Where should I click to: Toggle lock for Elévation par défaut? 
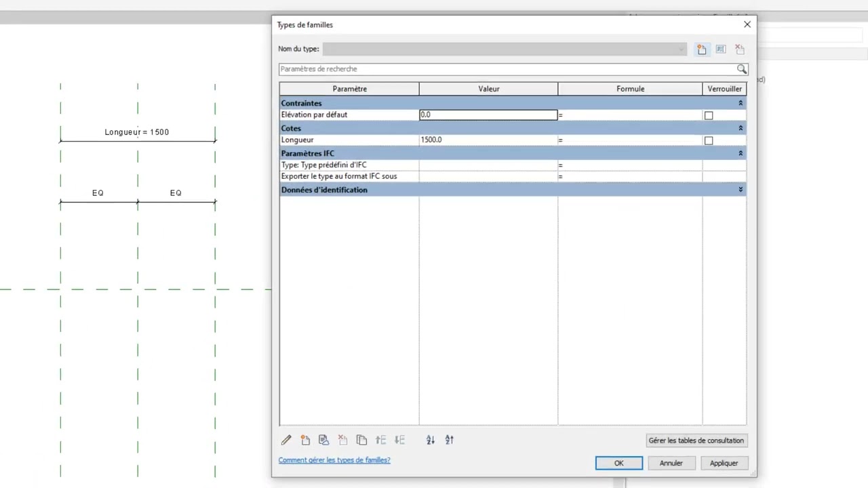(x=709, y=115)
